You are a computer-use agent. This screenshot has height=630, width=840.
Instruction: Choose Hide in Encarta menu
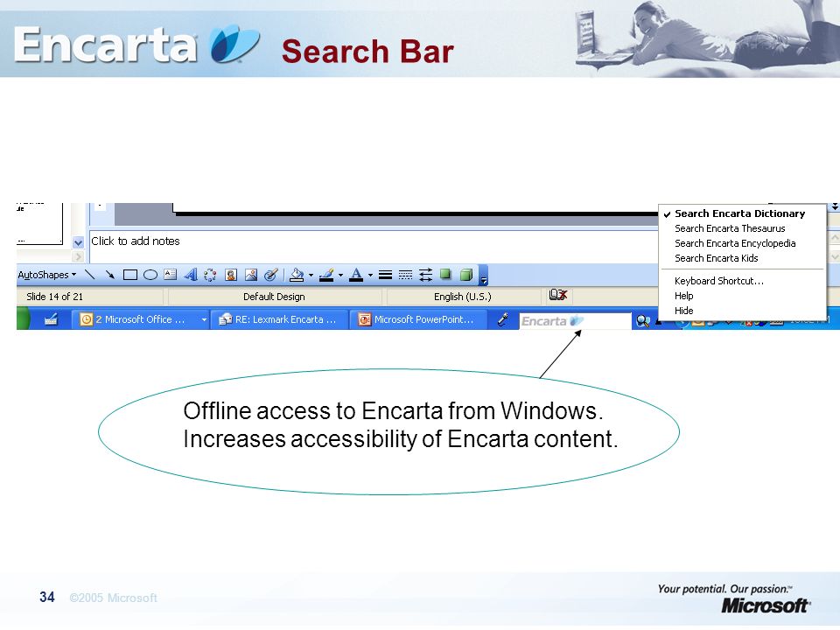[x=742, y=311]
